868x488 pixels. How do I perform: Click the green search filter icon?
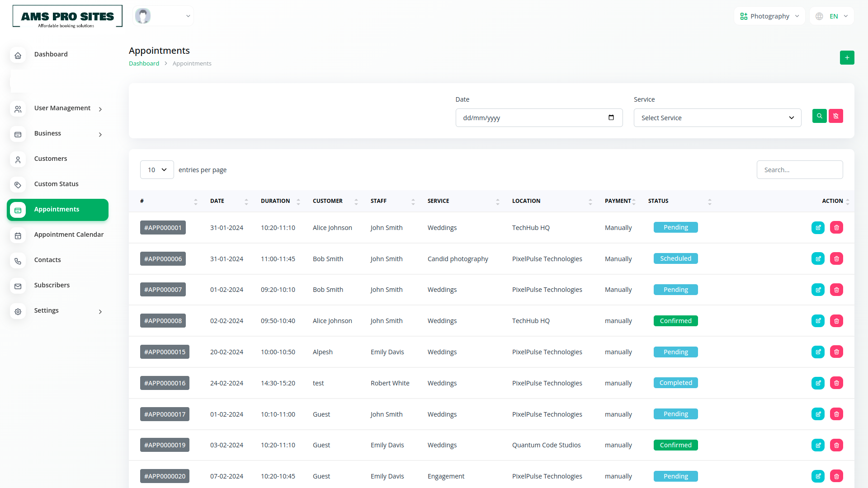coord(819,116)
